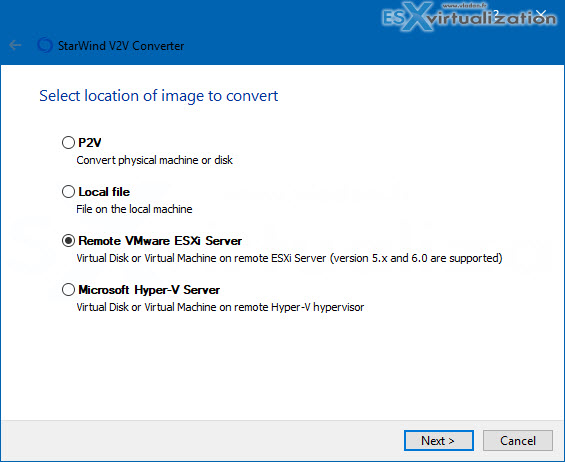
Task: Go back using the left arrow icon
Action: click(x=15, y=45)
